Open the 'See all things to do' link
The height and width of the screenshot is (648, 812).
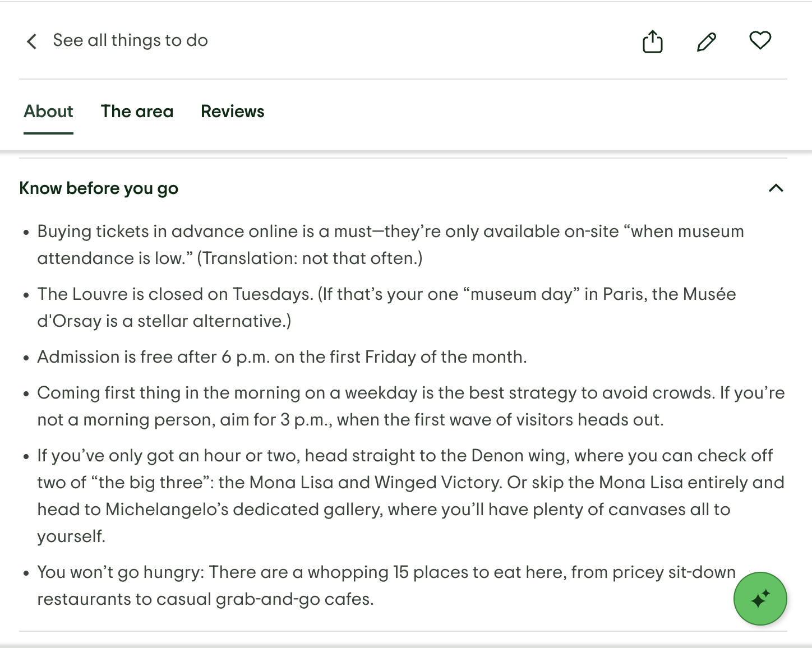[130, 40]
